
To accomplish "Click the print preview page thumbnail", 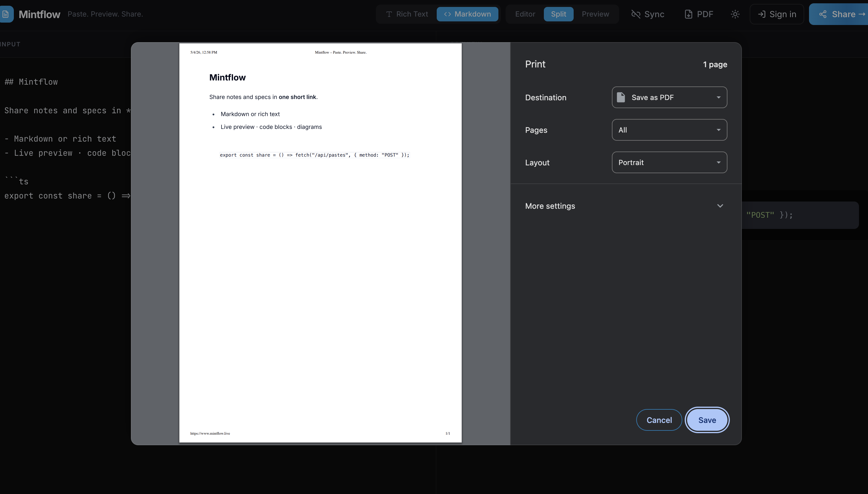I will pyautogui.click(x=320, y=243).
